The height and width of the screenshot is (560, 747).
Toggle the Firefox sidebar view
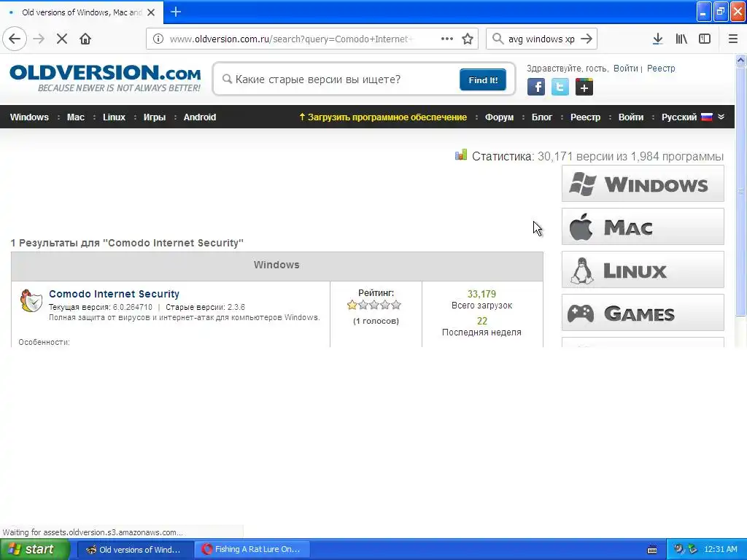coord(705,39)
